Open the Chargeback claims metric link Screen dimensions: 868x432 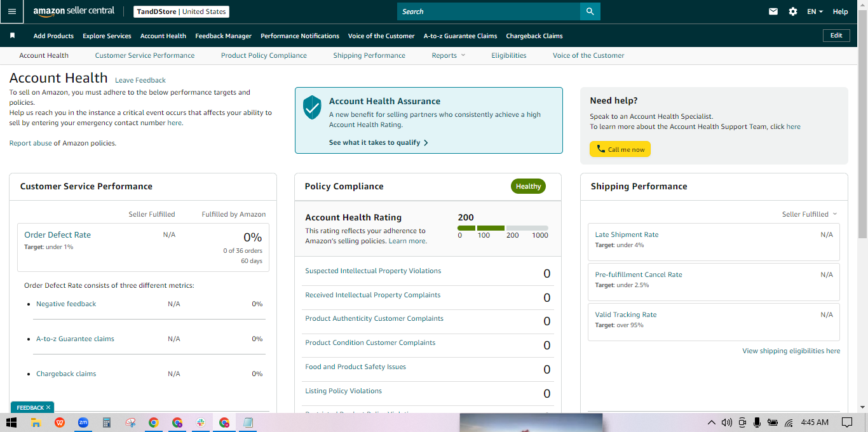pos(66,374)
